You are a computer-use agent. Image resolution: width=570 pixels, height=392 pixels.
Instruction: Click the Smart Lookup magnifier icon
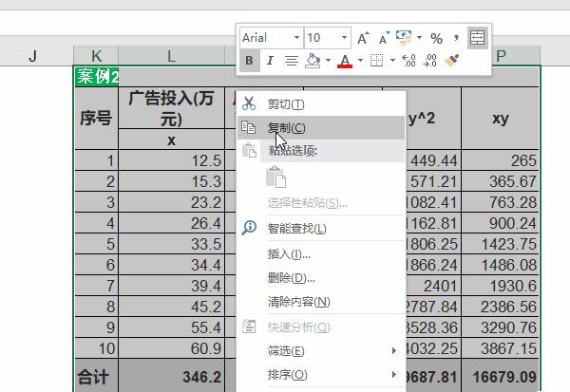click(249, 228)
